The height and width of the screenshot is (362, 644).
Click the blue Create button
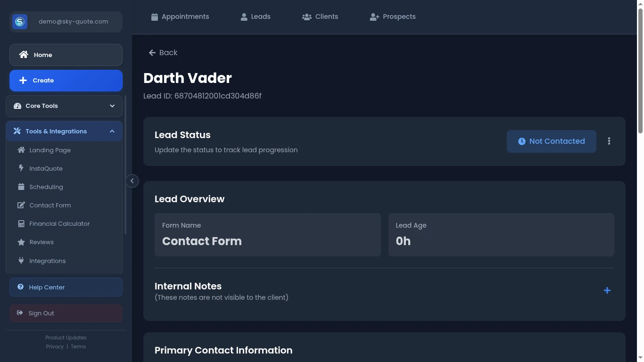66,81
